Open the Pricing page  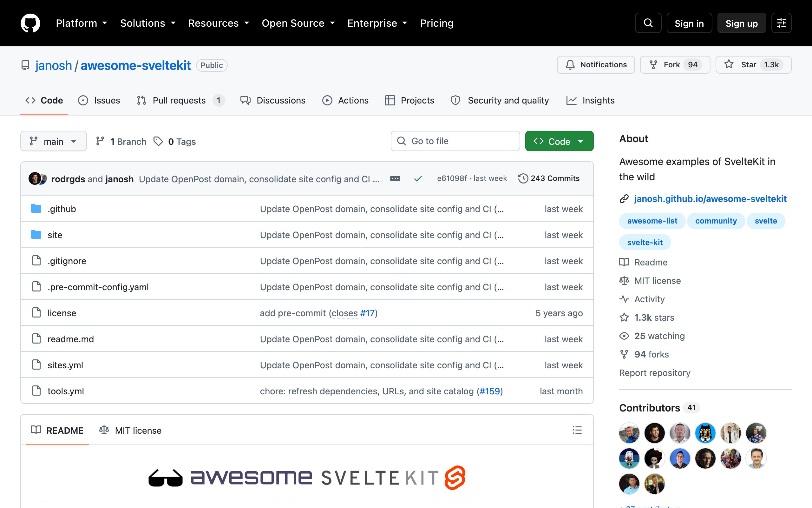pyautogui.click(x=436, y=23)
